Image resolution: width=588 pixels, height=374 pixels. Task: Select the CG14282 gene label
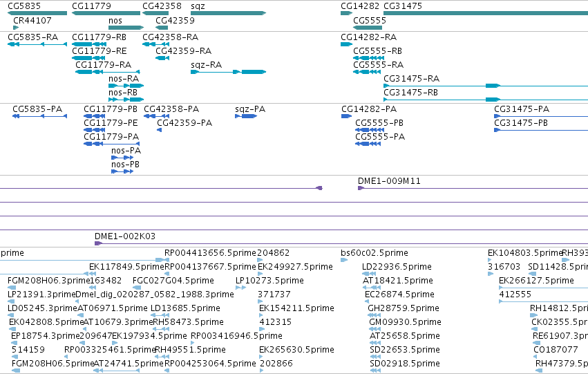tap(360, 6)
